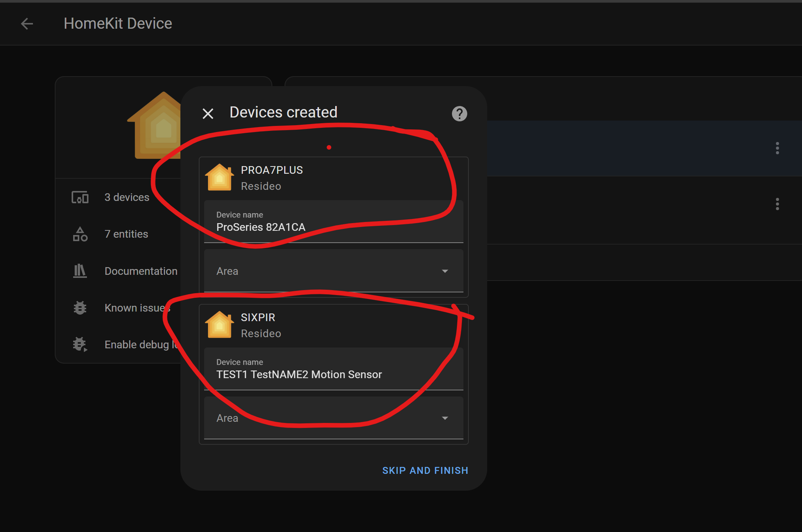The image size is (802, 532).
Task: Open the Documentation link
Action: pos(141,271)
